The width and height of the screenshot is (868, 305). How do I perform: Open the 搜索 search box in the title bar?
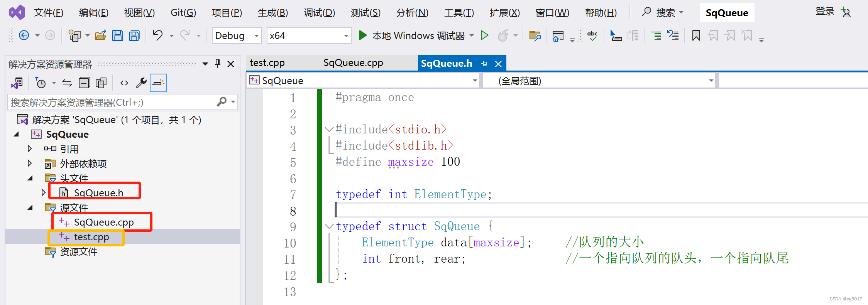662,12
